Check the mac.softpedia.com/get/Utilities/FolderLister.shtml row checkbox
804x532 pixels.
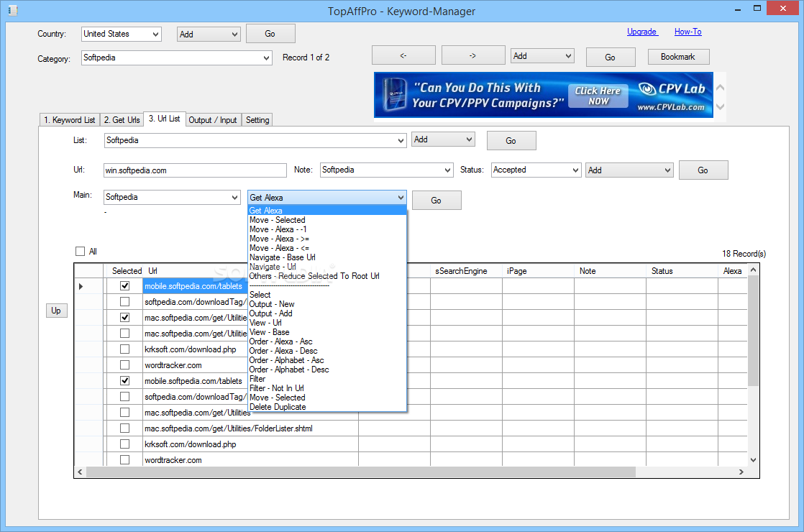(x=124, y=428)
